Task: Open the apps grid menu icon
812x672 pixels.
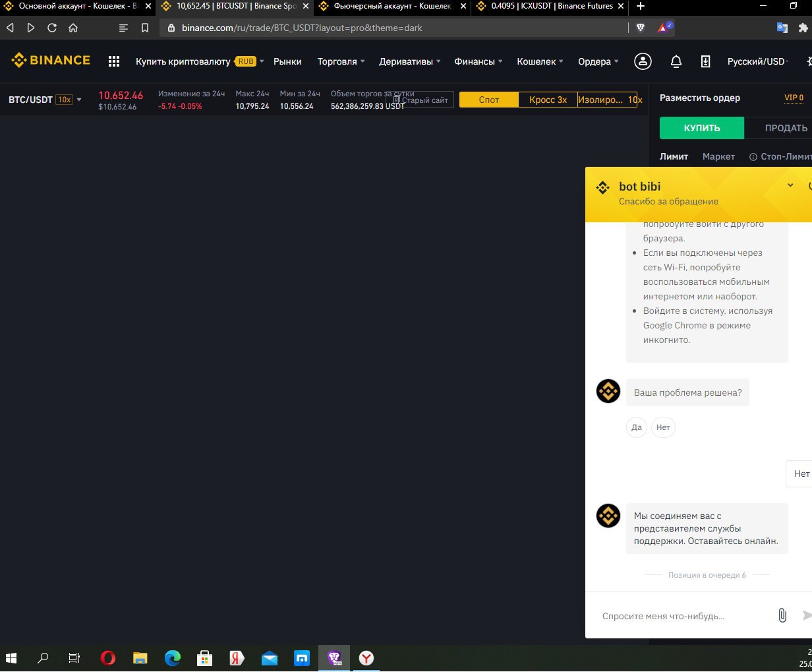Action: 114,61
